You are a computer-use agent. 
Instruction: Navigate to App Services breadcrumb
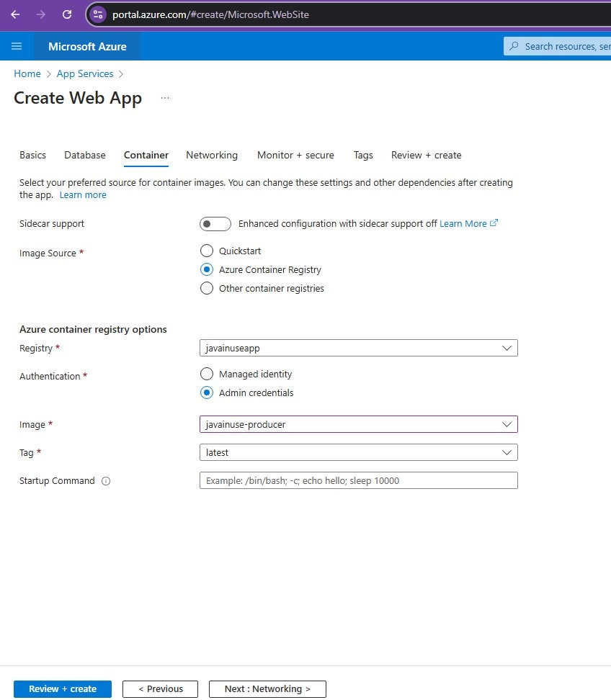coord(85,73)
